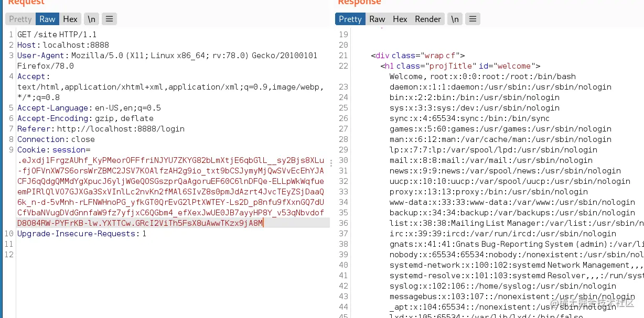Image resolution: width=644 pixels, height=318 pixels.
Task: Click the news:x:9:9 passwd entry
Action: (505, 171)
